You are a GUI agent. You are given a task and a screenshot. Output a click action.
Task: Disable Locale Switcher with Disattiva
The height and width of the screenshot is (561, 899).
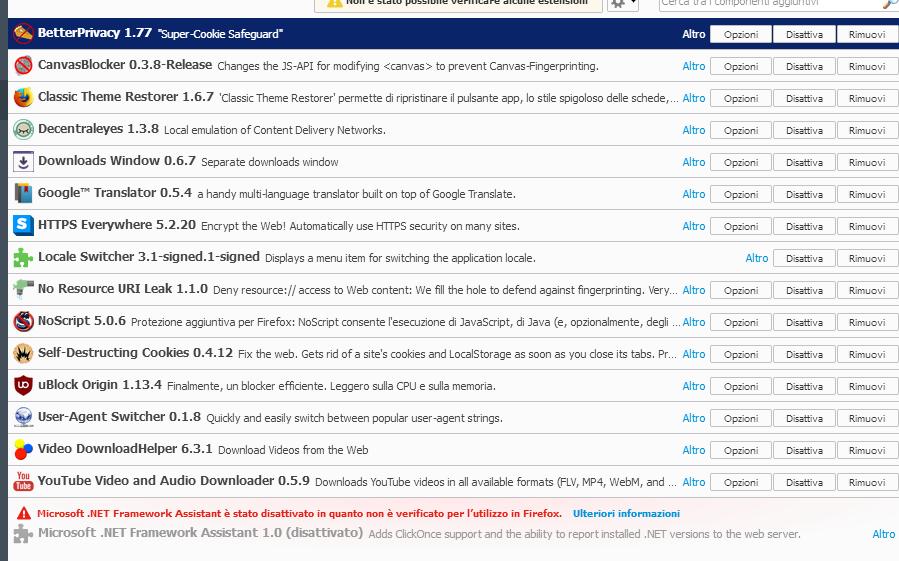(804, 259)
